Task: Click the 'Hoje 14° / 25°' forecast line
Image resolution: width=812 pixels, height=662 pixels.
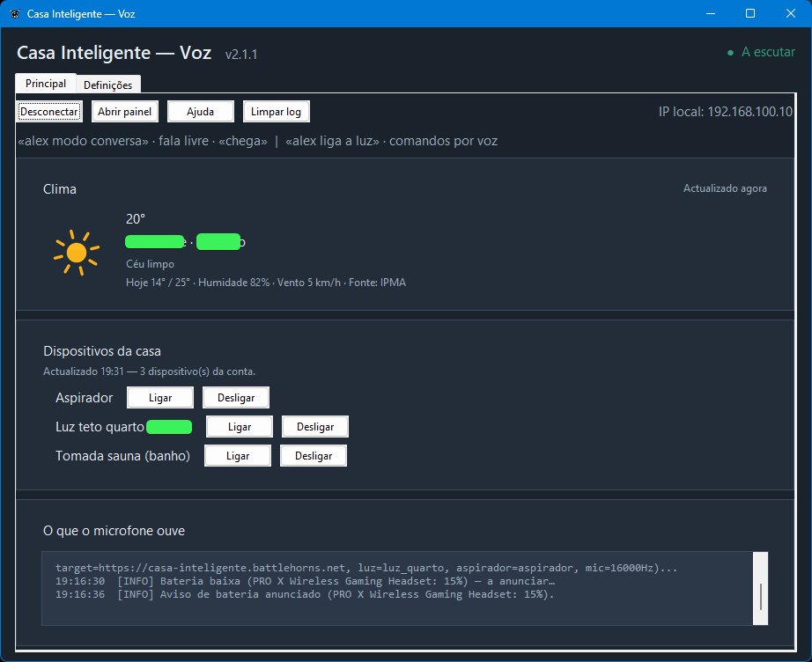Action: 266,283
